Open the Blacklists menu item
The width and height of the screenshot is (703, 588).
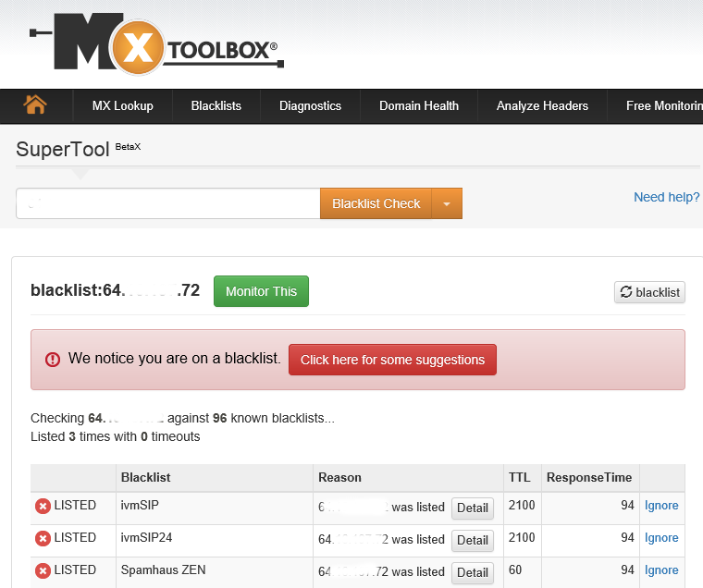point(216,106)
